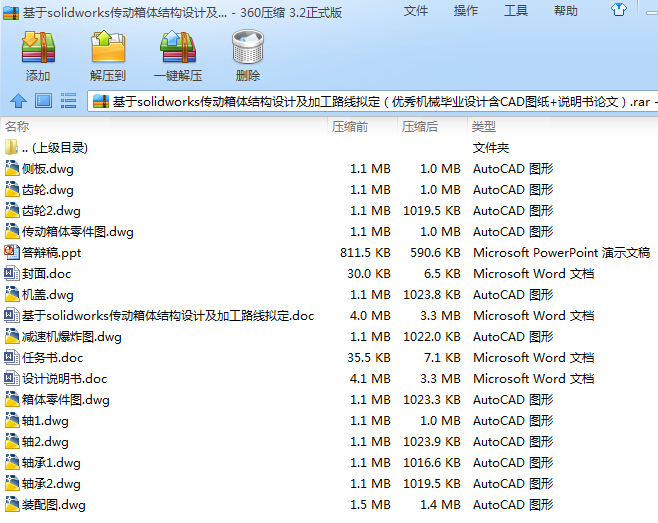Select the 轴承2.dwg file icon

pyautogui.click(x=12, y=483)
